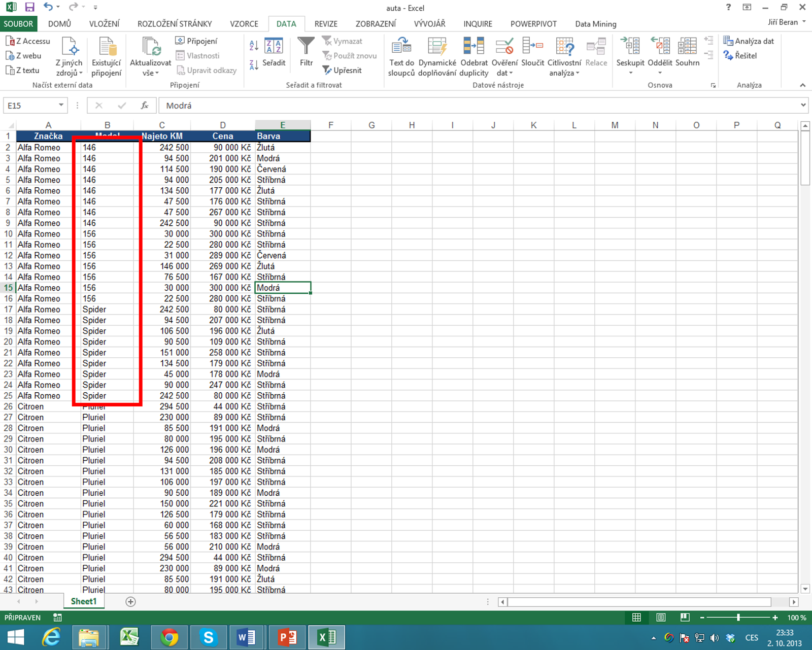Open Osnova dialog launcher

point(713,85)
